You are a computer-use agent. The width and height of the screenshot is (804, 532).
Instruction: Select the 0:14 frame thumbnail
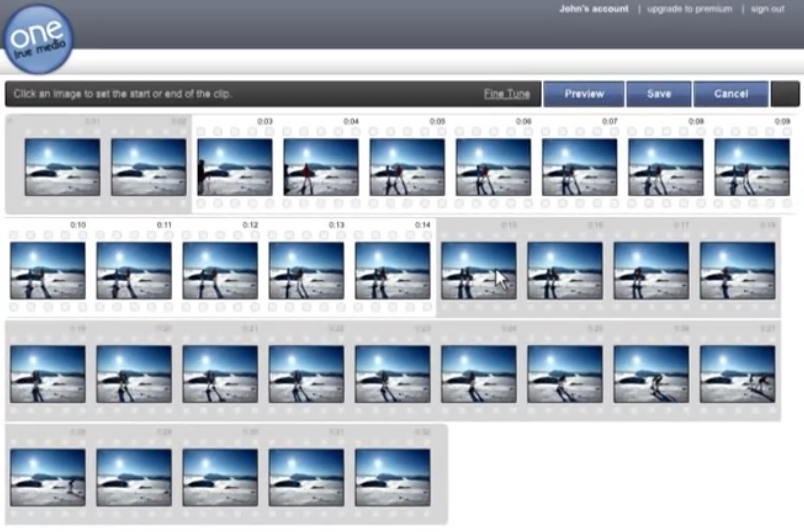pos(393,270)
